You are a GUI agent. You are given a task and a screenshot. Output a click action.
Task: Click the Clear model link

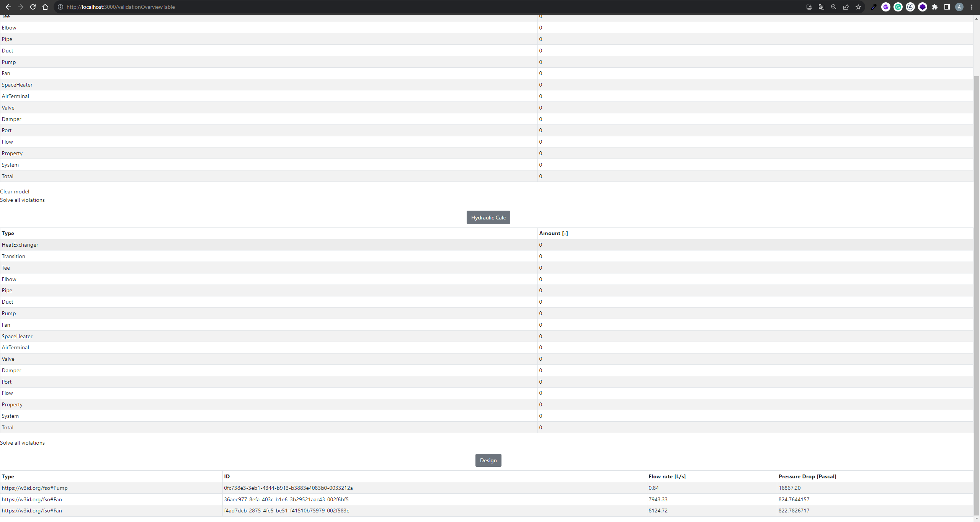click(x=15, y=191)
